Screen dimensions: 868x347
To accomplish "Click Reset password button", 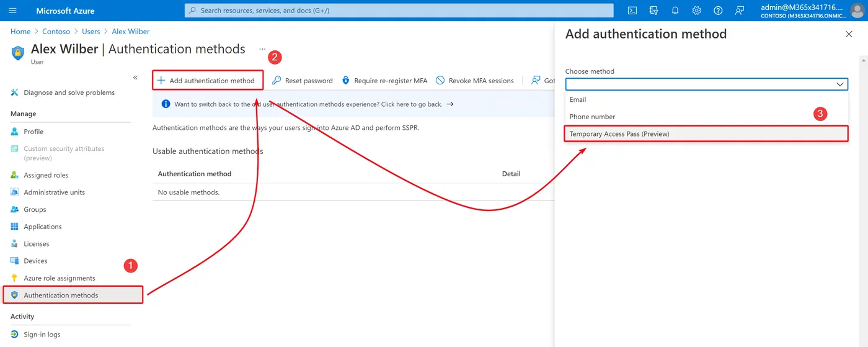I will pyautogui.click(x=303, y=81).
